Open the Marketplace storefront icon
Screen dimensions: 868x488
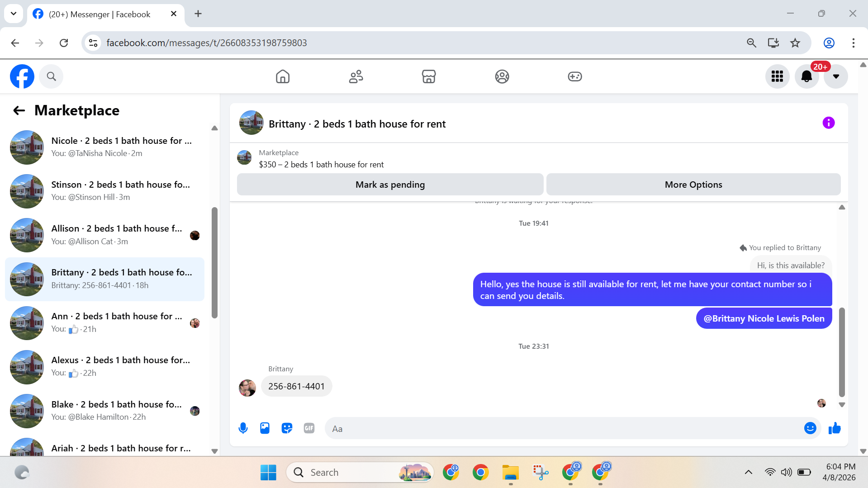[429, 76]
